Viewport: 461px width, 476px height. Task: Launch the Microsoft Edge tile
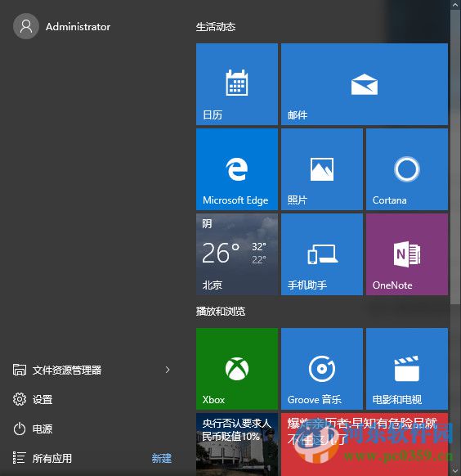click(x=237, y=169)
